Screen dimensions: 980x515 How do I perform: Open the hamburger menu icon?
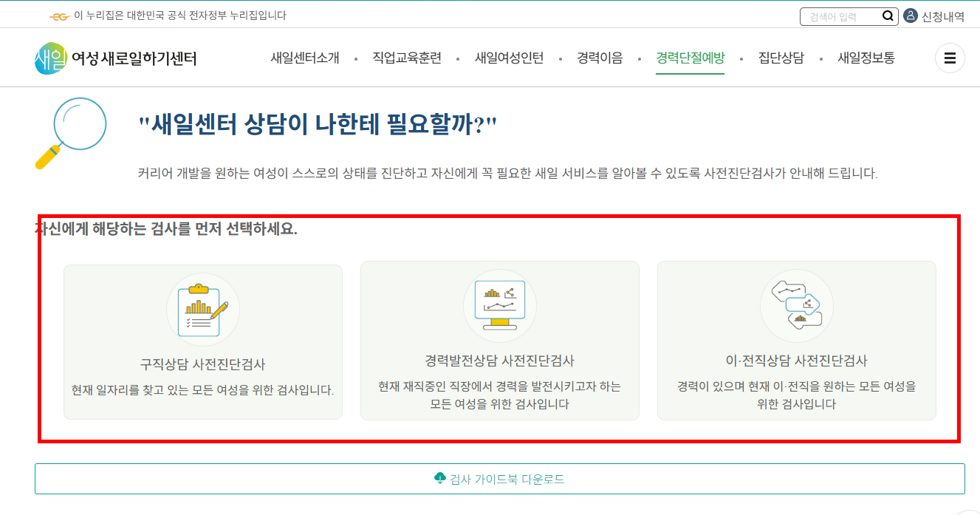pyautogui.click(x=950, y=58)
